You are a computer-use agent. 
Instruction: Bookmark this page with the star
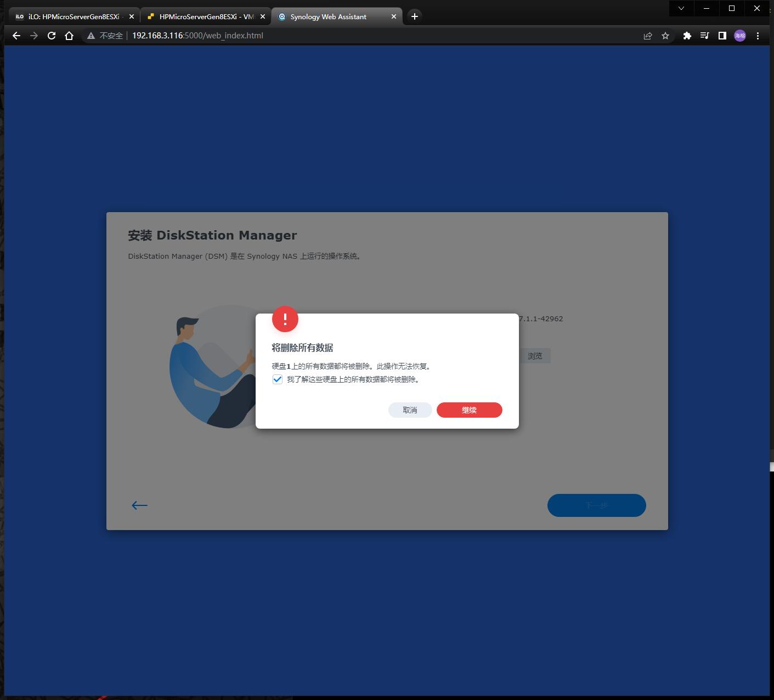click(x=665, y=36)
